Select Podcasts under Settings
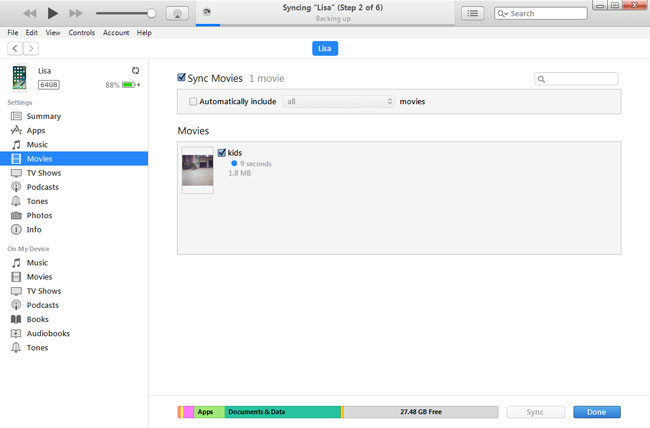The image size is (650, 428). coord(43,187)
